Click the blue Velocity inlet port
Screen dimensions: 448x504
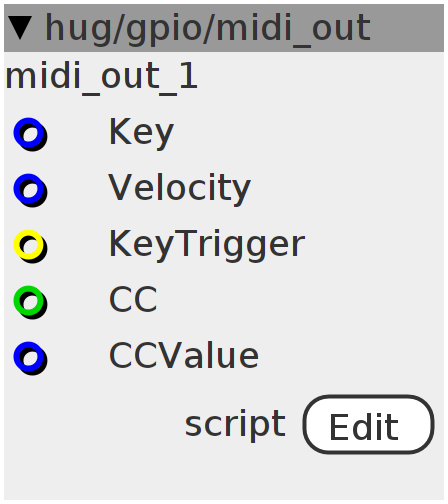(30, 190)
